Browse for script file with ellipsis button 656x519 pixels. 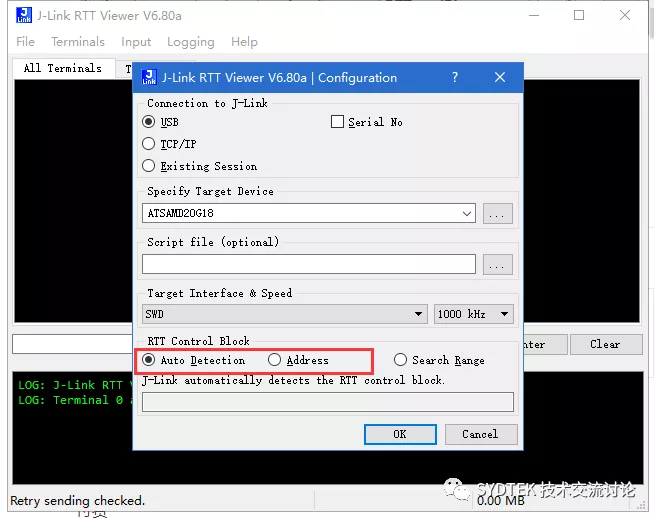497,264
